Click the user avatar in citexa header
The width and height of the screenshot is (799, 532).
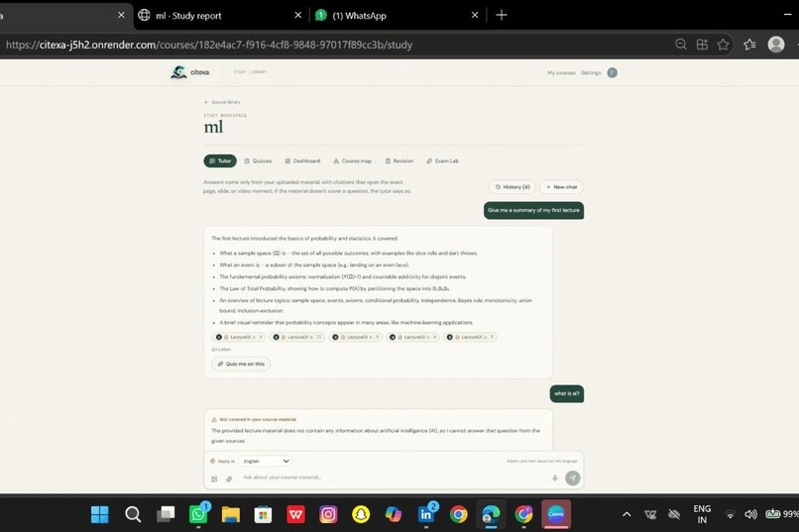pos(612,72)
